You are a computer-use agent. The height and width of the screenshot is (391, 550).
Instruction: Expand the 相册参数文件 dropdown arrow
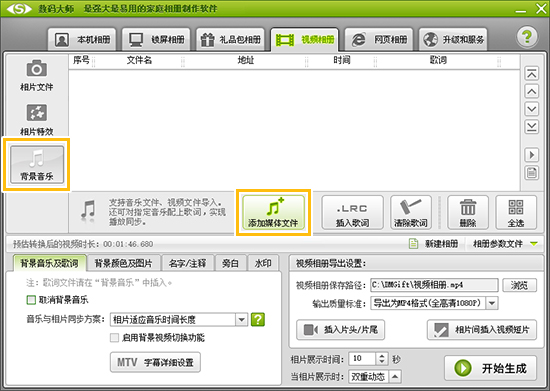tap(534, 243)
